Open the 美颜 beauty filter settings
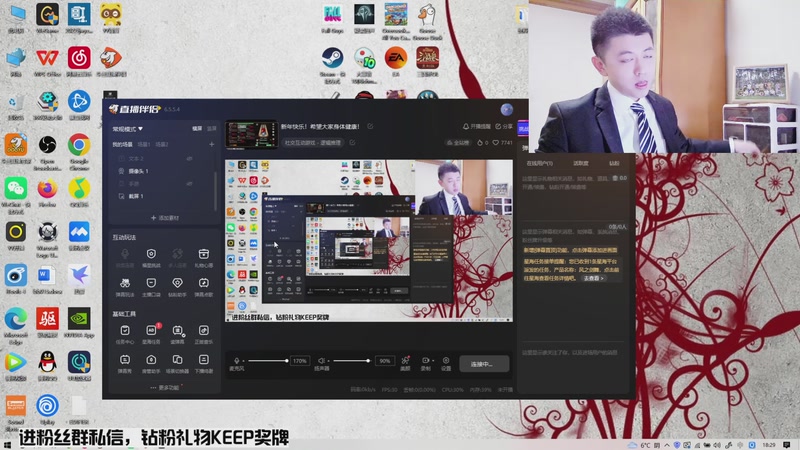The image size is (800, 450). coord(405,363)
